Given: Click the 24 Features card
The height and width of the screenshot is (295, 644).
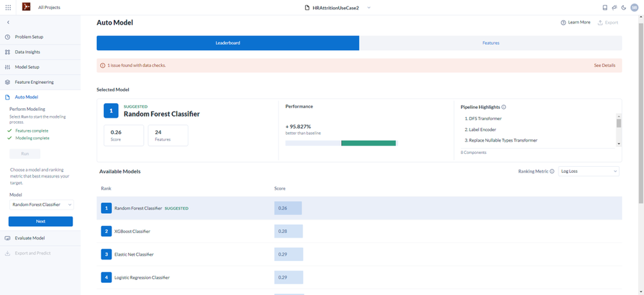Looking at the screenshot, I should 168,135.
